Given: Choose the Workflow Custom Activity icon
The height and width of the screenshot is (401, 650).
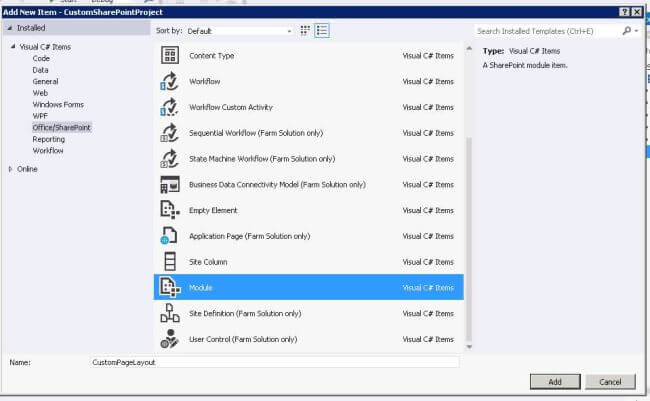Looking at the screenshot, I should pos(170,107).
